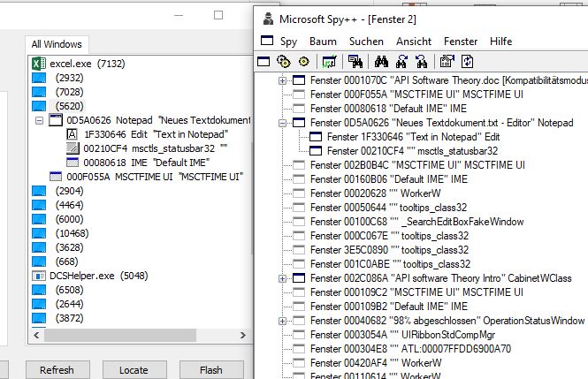Click left arrow of horizontal scrollbar
The image size is (588, 379).
coord(36,335)
